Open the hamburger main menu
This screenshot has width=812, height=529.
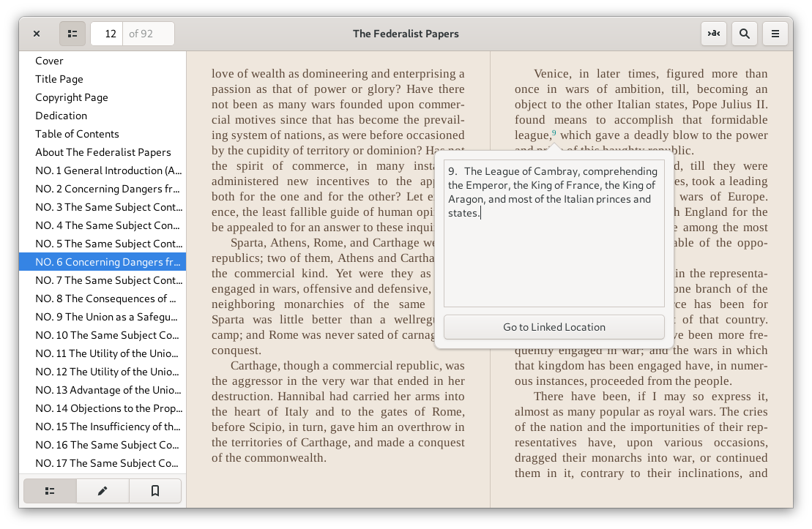(x=775, y=34)
